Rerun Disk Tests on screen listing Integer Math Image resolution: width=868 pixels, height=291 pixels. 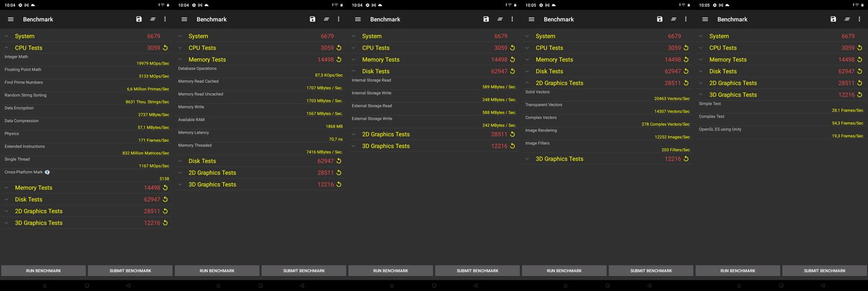(166, 200)
